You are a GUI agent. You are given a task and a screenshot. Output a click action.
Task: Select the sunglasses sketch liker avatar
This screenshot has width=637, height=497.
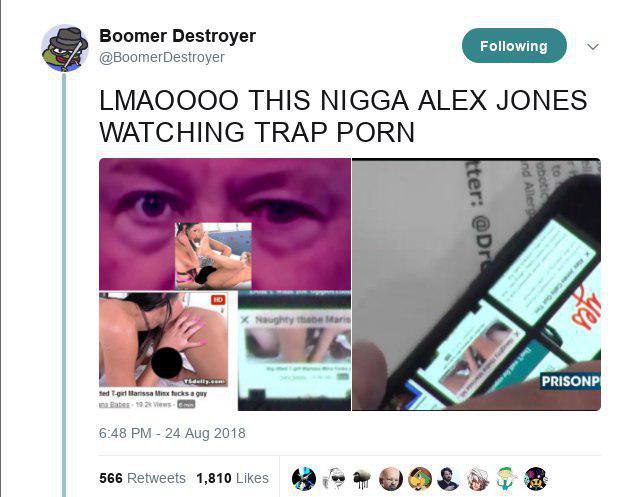pyautogui.click(x=335, y=478)
